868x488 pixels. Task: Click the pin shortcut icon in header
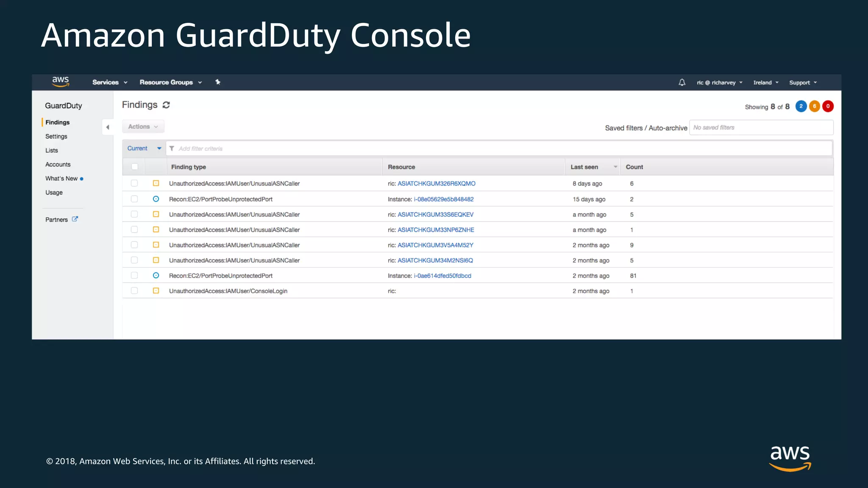[x=218, y=82]
